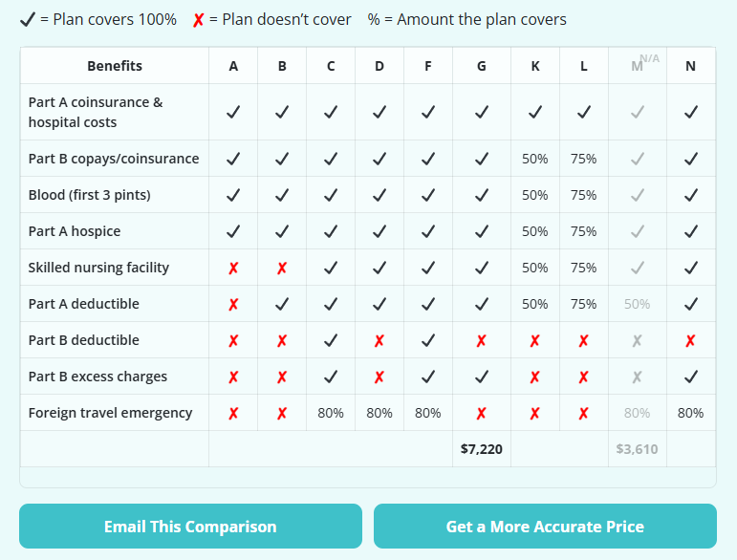Viewport: 737px width, 560px height.
Task: Click Plan G red X for Foreign travel emergency
Action: point(481,413)
